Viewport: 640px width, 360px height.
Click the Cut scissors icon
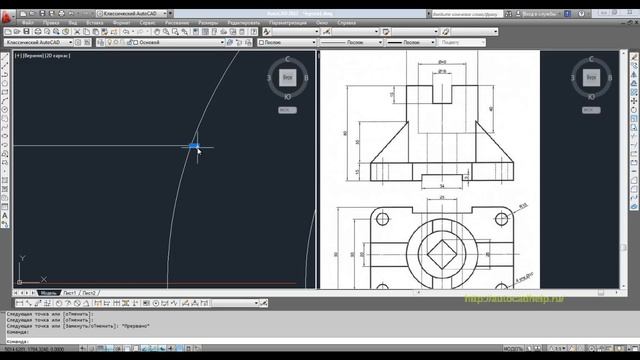[x=77, y=31]
